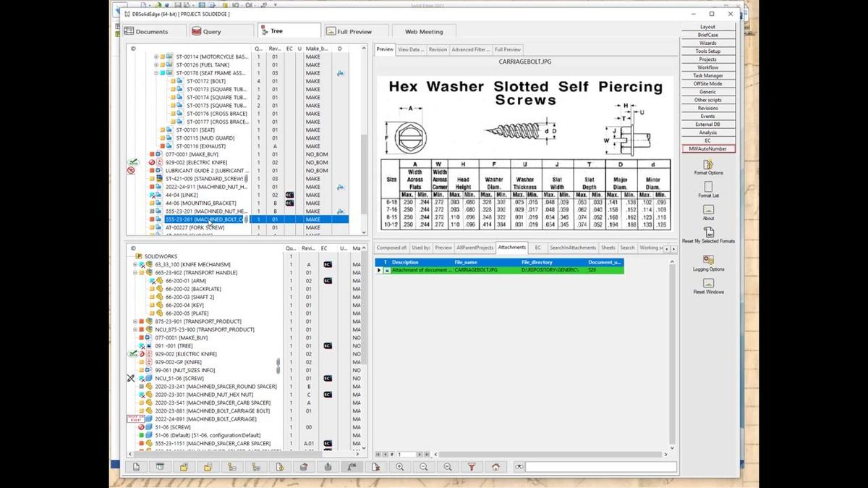The height and width of the screenshot is (488, 868).
Task: Expand the ST-00126 [FUEL TANK] node
Action: [x=156, y=64]
